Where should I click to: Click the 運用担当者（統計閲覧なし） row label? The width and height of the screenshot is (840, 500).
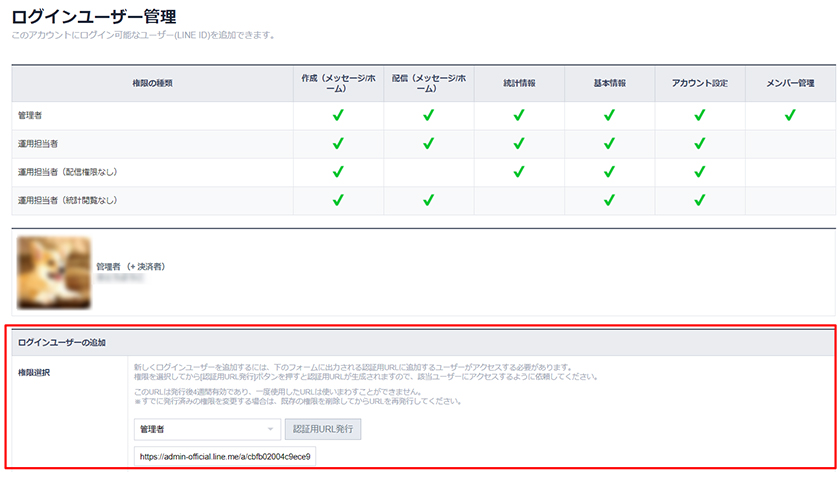[x=67, y=200]
